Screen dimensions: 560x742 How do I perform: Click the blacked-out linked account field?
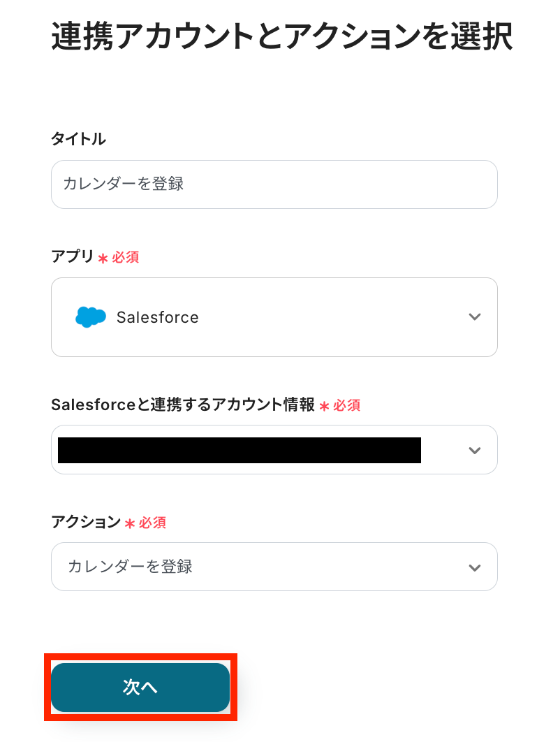point(239,450)
